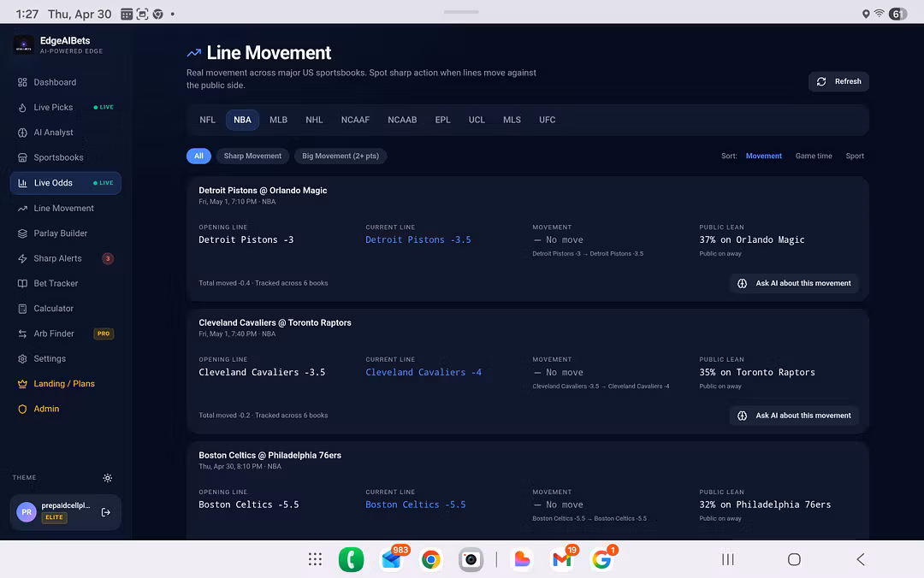Switch to the UFC tab
The height and width of the screenshot is (578, 924).
pyautogui.click(x=547, y=120)
